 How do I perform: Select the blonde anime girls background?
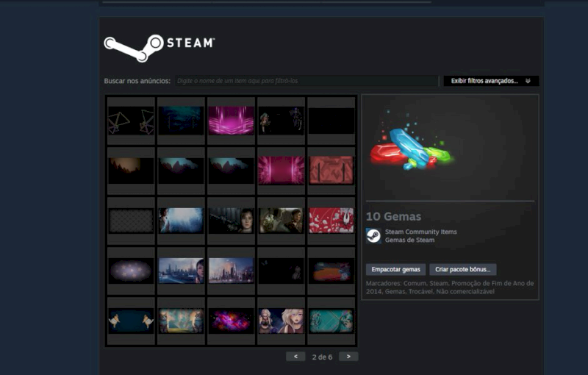click(x=282, y=321)
